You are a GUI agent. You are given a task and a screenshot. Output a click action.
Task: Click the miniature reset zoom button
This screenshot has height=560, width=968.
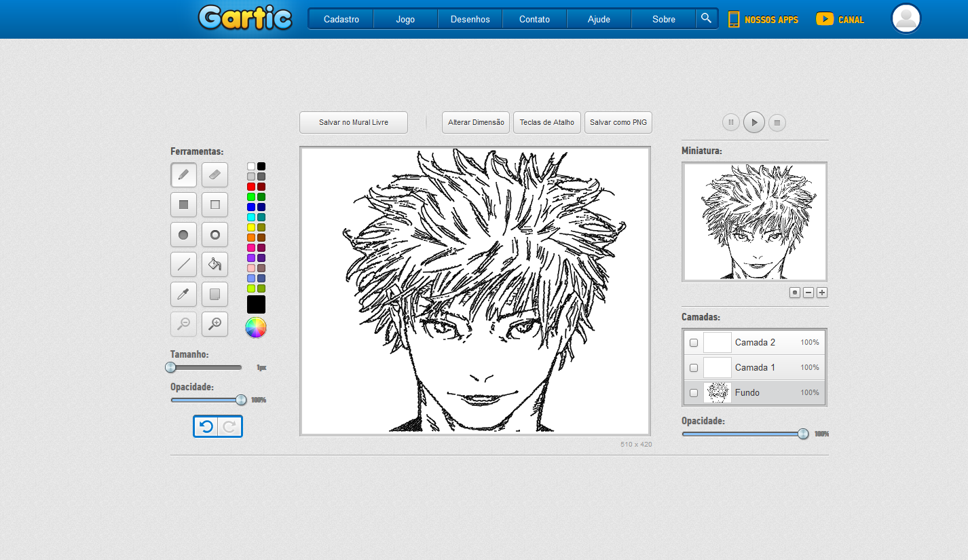[x=795, y=293]
